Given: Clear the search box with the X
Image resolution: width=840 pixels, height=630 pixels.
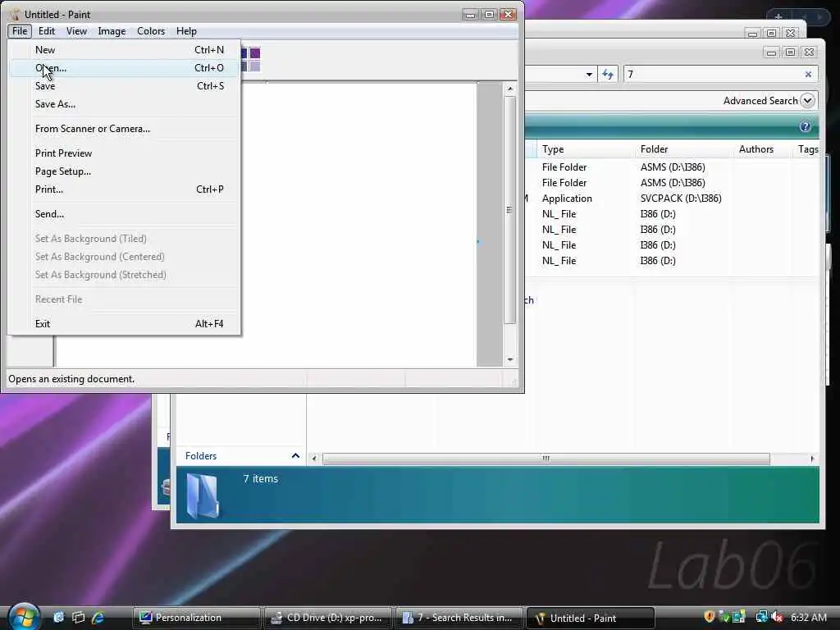Looking at the screenshot, I should (808, 74).
